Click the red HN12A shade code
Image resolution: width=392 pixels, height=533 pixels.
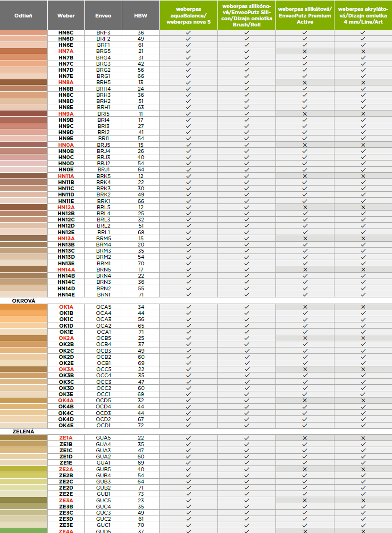66,207
